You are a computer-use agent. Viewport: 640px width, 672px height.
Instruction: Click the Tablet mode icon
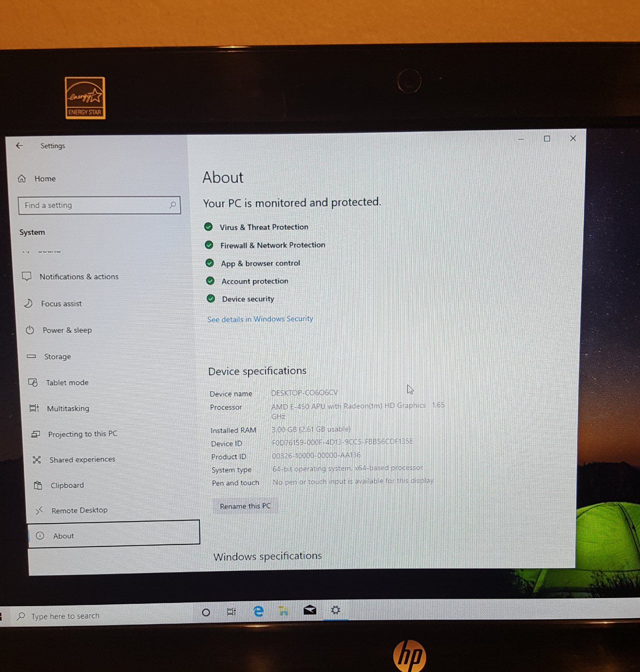[x=33, y=382]
